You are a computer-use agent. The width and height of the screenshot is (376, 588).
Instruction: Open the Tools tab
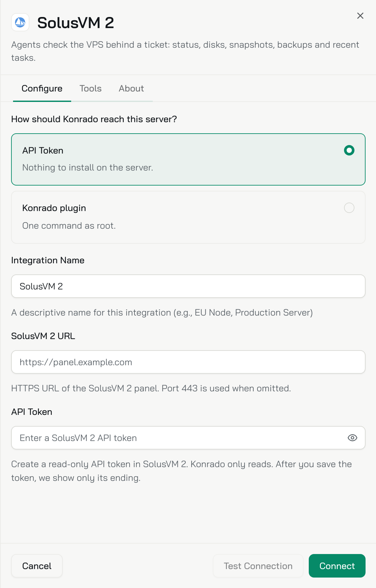[x=90, y=89]
